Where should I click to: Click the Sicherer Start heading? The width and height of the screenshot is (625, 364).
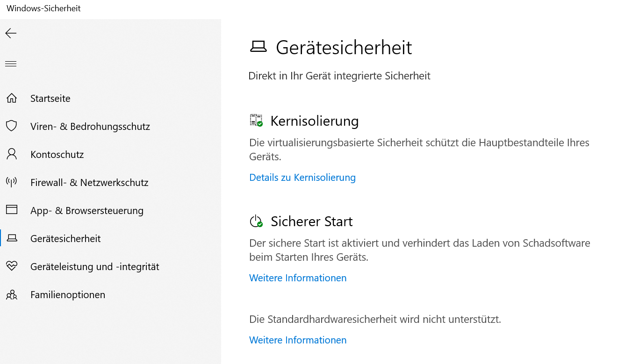point(312,221)
